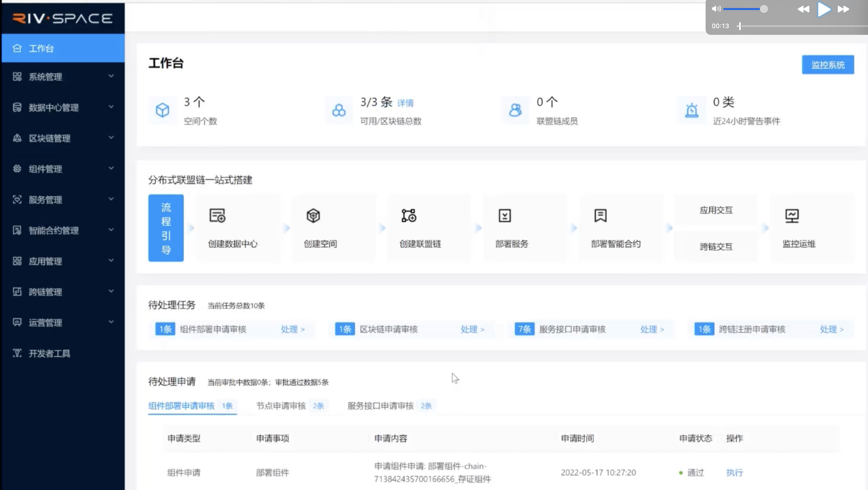Screen dimensions: 868x490
Task: Click 处理 for 组件部署申请审核 task
Action: point(293,329)
